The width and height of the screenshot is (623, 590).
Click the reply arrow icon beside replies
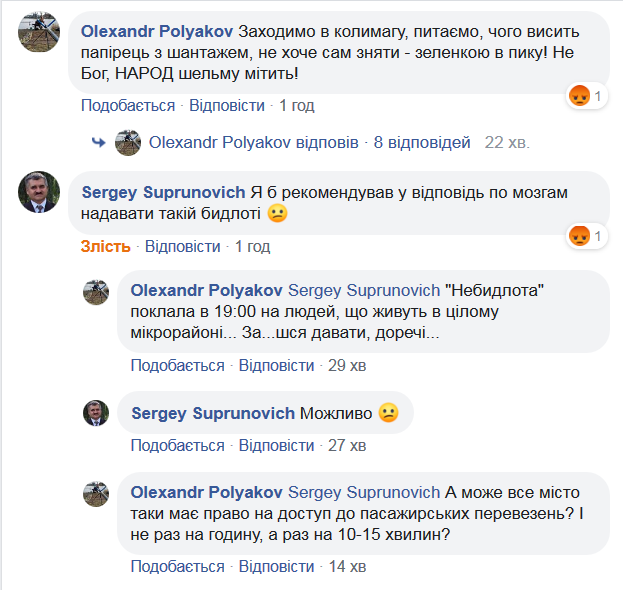click(x=99, y=143)
